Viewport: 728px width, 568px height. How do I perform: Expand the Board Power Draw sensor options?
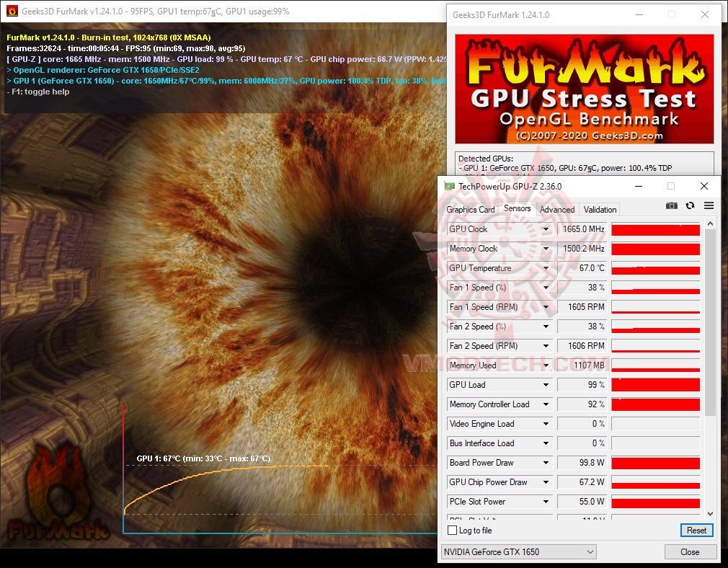546,462
